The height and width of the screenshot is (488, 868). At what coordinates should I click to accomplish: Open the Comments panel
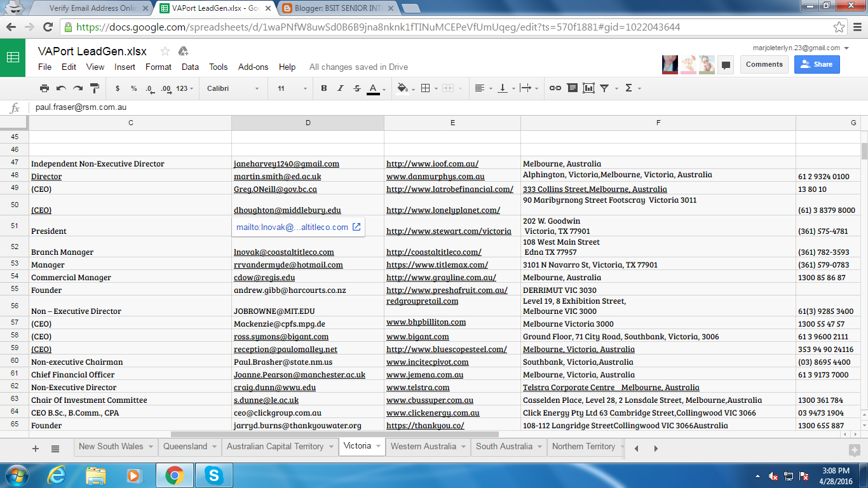[764, 64]
